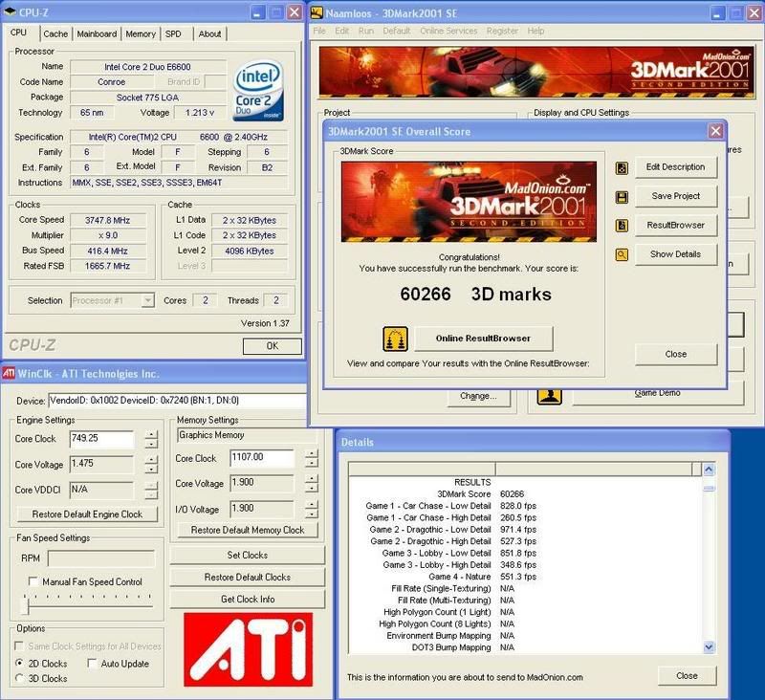Click the Show Details magnifier icon
Image resolution: width=765 pixels, height=700 pixels.
(622, 254)
